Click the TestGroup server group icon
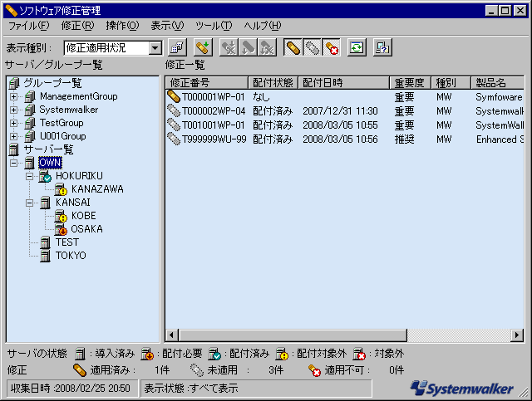 [30, 123]
